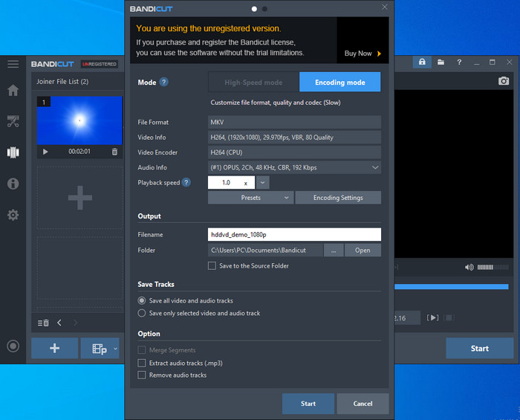Click the snapshot camera icon
Image resolution: width=520 pixels, height=420 pixels.
[504, 81]
